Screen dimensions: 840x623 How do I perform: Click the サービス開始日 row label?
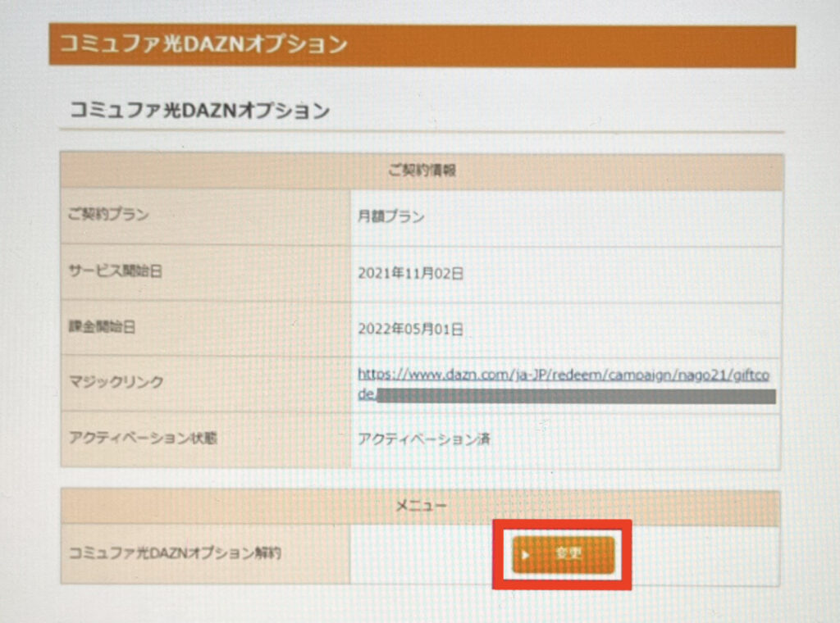tap(115, 271)
